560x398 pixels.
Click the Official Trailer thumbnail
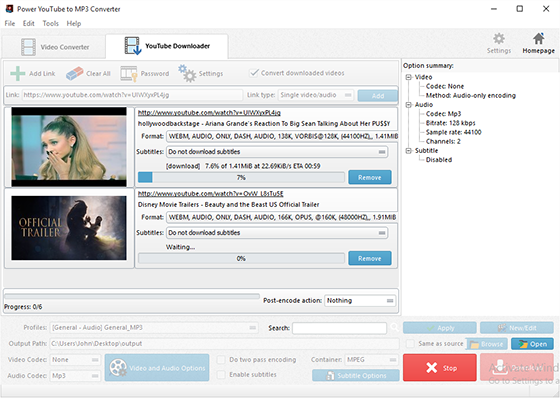pyautogui.click(x=69, y=228)
